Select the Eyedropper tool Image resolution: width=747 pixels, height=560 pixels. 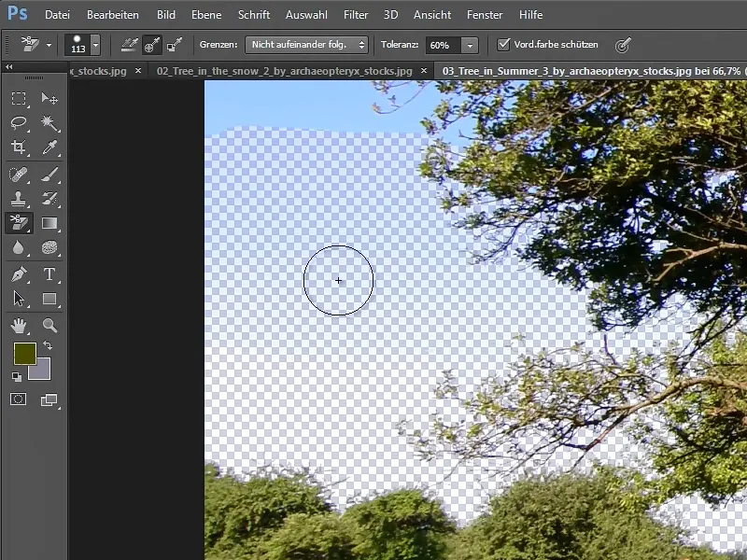pyautogui.click(x=49, y=147)
